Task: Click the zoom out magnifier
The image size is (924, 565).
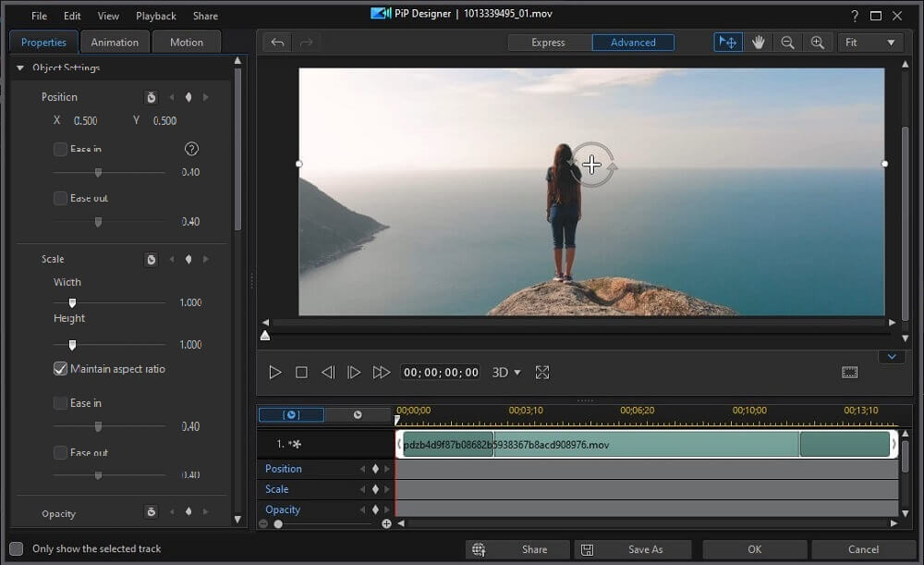Action: click(787, 43)
